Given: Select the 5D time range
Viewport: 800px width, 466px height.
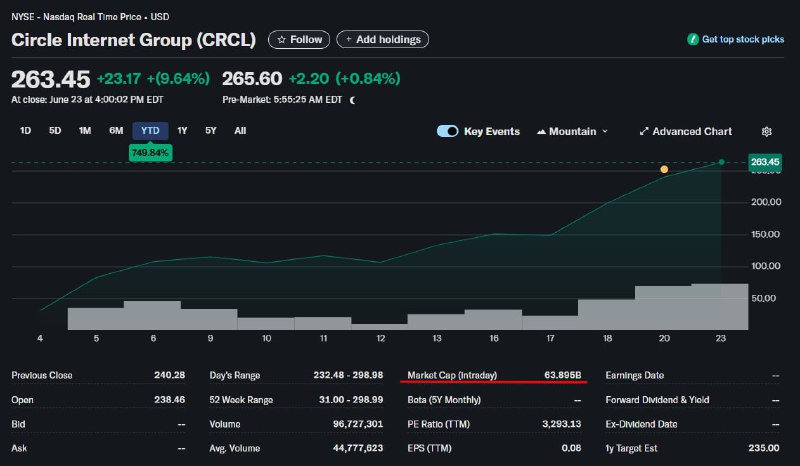Looking at the screenshot, I should [55, 131].
